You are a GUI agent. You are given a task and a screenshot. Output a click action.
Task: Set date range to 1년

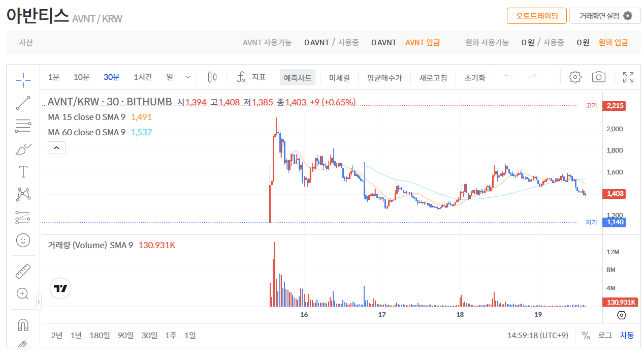pyautogui.click(x=76, y=335)
